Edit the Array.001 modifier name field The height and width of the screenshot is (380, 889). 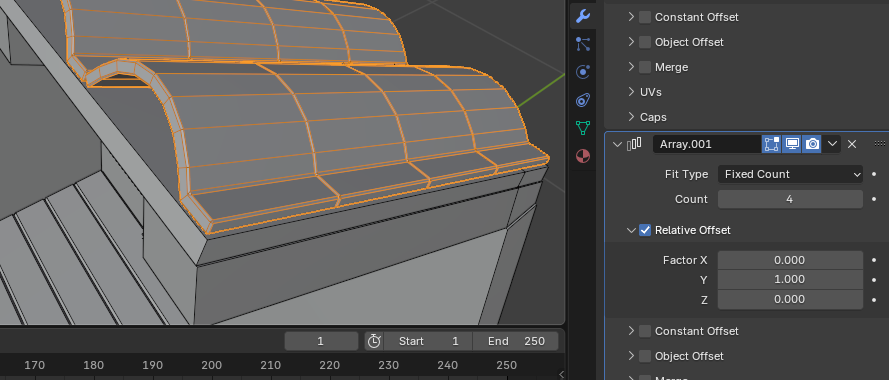[707, 144]
